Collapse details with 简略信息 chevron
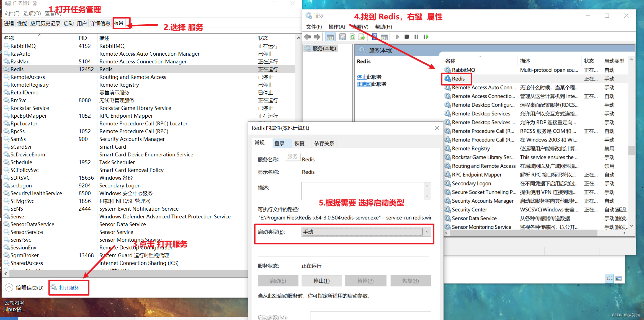644x320 pixels. coord(9,287)
